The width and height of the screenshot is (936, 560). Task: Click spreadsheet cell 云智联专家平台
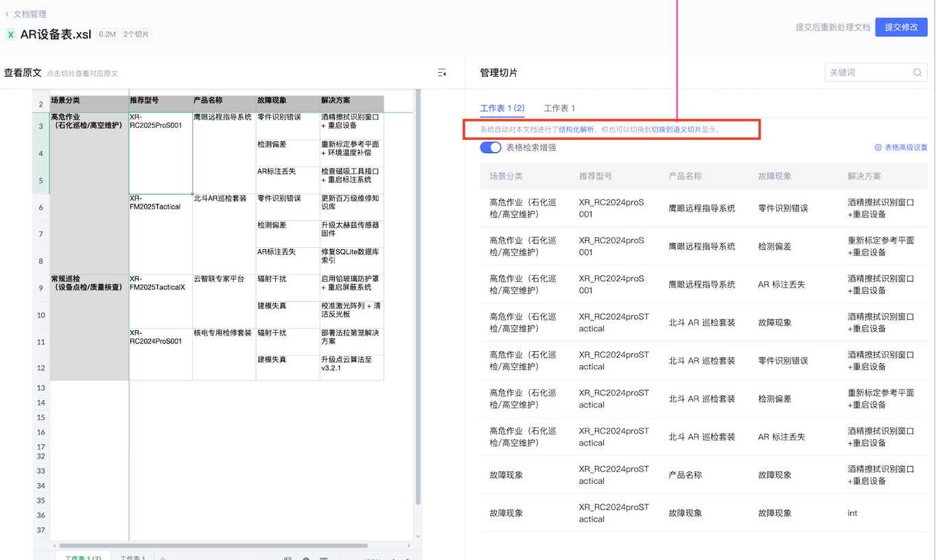click(x=224, y=301)
